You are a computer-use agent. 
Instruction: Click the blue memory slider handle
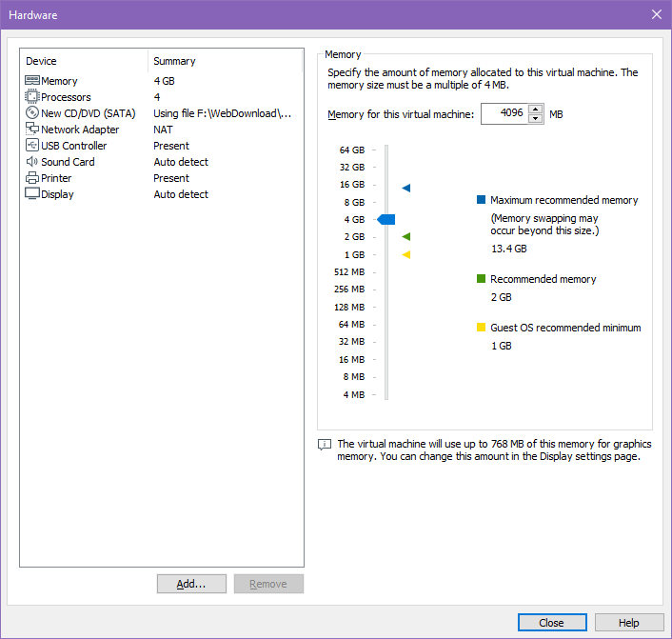tap(386, 220)
